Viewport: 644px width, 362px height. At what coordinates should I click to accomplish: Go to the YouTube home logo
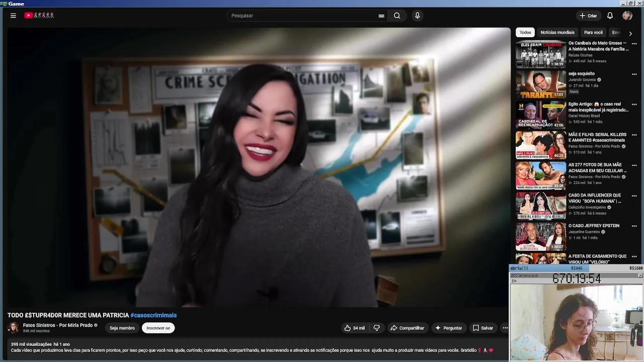39,16
